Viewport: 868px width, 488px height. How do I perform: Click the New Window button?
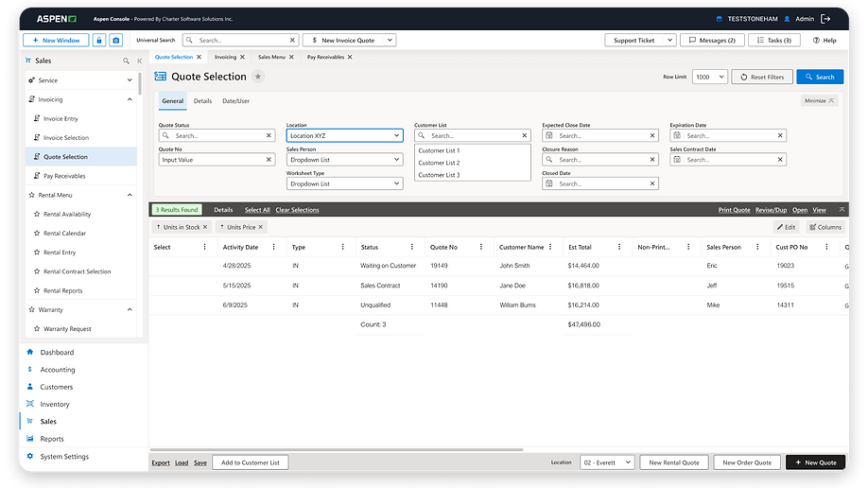[x=56, y=41]
